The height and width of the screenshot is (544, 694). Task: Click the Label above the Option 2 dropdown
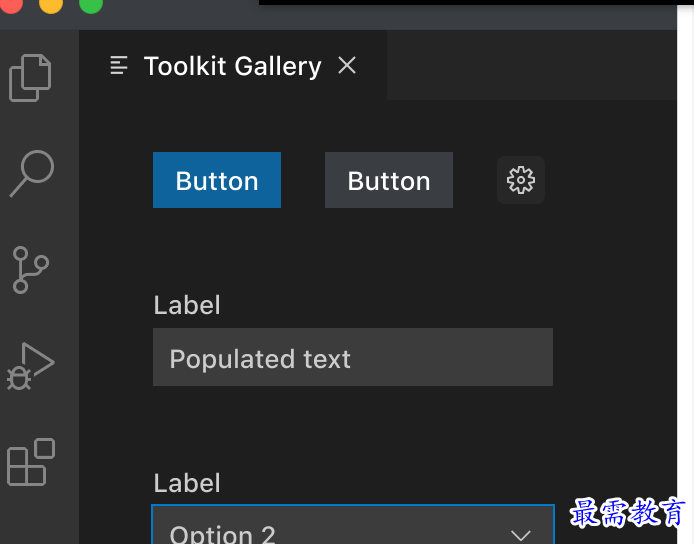187,483
